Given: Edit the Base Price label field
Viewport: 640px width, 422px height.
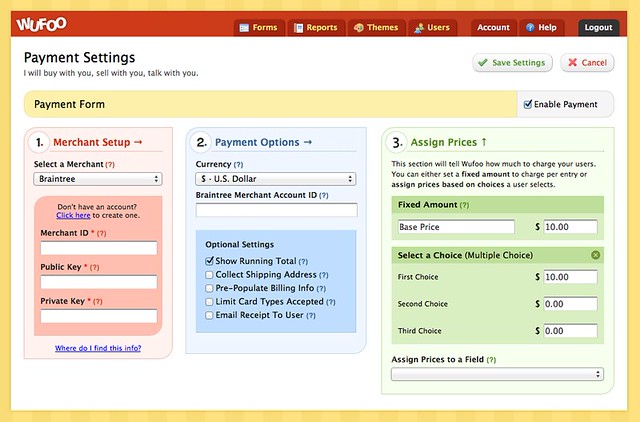Looking at the screenshot, I should [x=456, y=227].
